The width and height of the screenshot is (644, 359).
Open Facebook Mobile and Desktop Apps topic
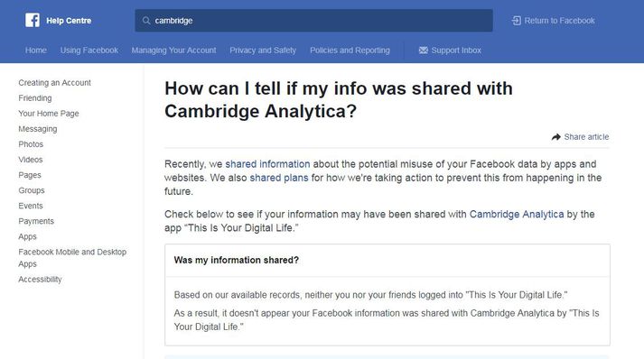72,258
